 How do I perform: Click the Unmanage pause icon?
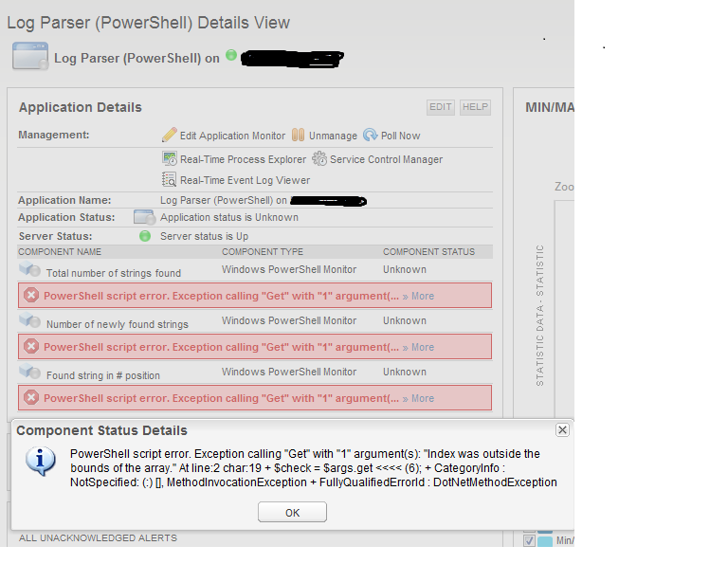click(x=298, y=135)
